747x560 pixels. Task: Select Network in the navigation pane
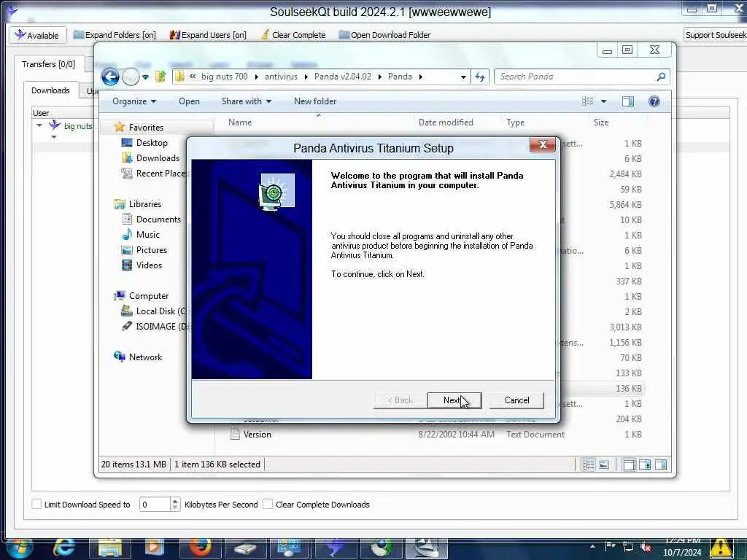[x=145, y=357]
